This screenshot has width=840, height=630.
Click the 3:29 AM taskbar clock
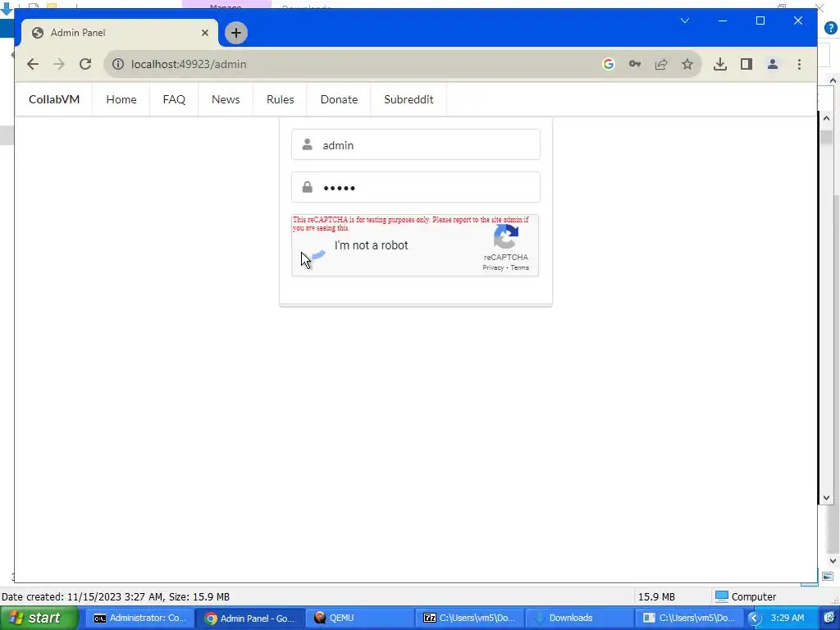click(787, 618)
